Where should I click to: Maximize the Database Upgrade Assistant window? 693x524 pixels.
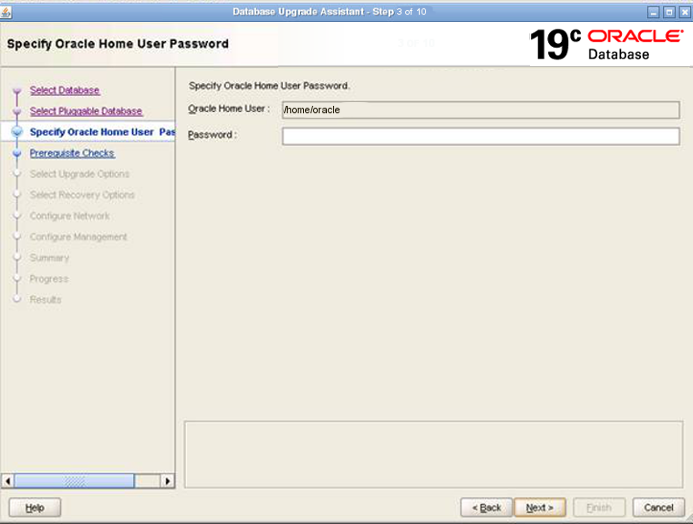click(668, 11)
